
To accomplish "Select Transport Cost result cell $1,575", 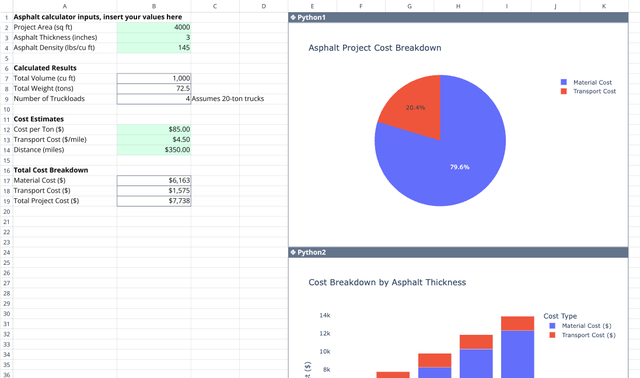I will [x=154, y=191].
